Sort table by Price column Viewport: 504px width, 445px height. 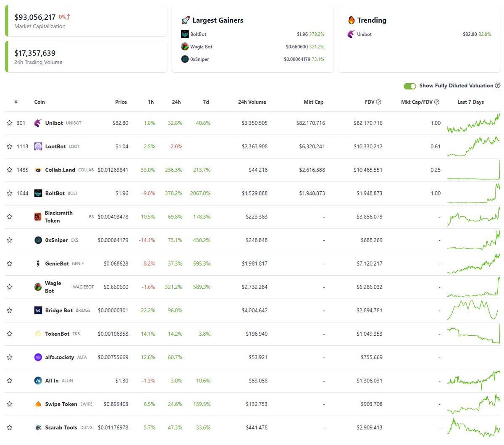coord(121,102)
